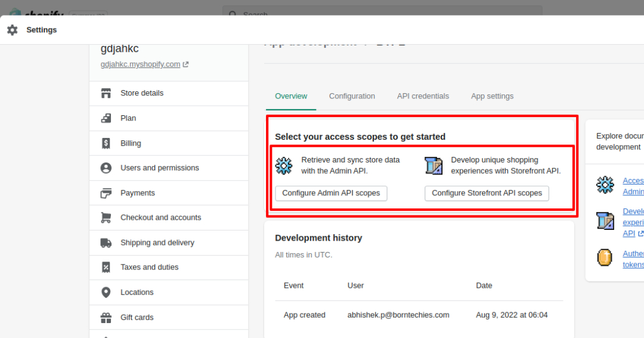The width and height of the screenshot is (644, 338).
Task: Open the gdjahkc.myshopify.com store link
Action: click(x=140, y=64)
